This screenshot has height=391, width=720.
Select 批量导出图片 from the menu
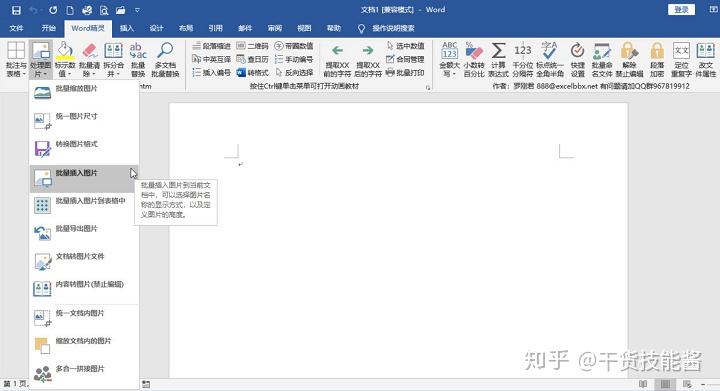pos(84,233)
